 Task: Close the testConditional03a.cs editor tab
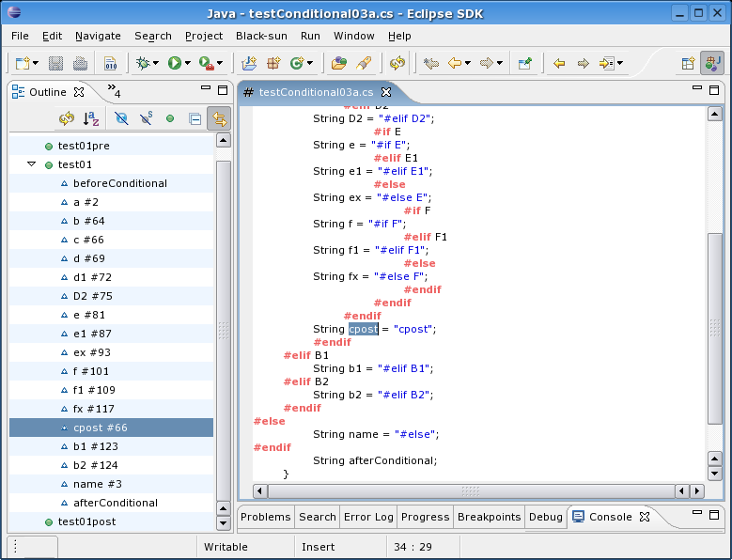386,92
